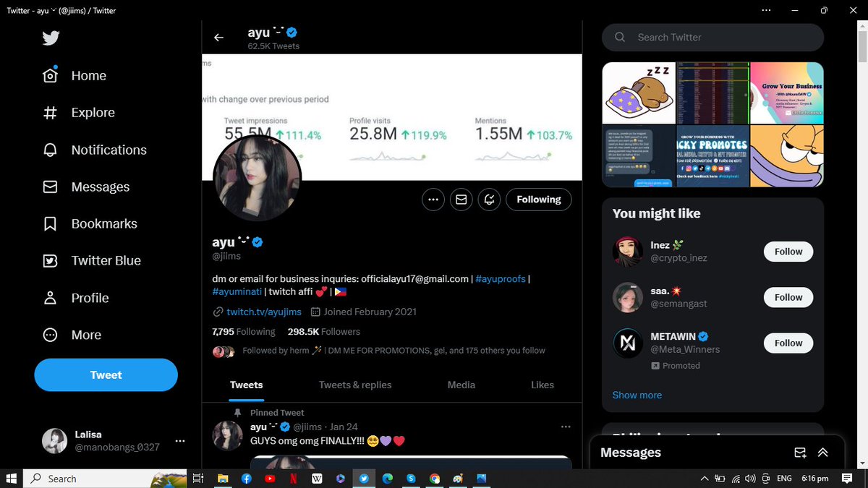The width and height of the screenshot is (868, 488).
Task: Open the Grow Your Business media thumbnail
Action: pos(787,93)
